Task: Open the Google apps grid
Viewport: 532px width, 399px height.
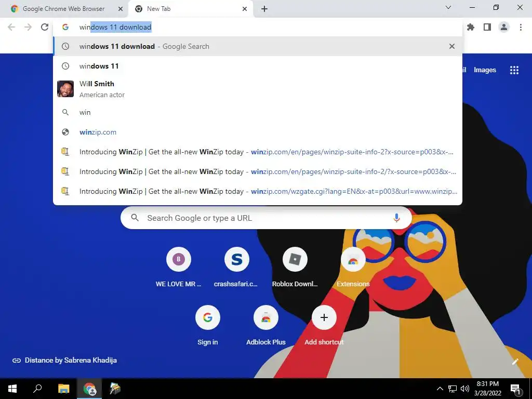Action: pos(514,70)
